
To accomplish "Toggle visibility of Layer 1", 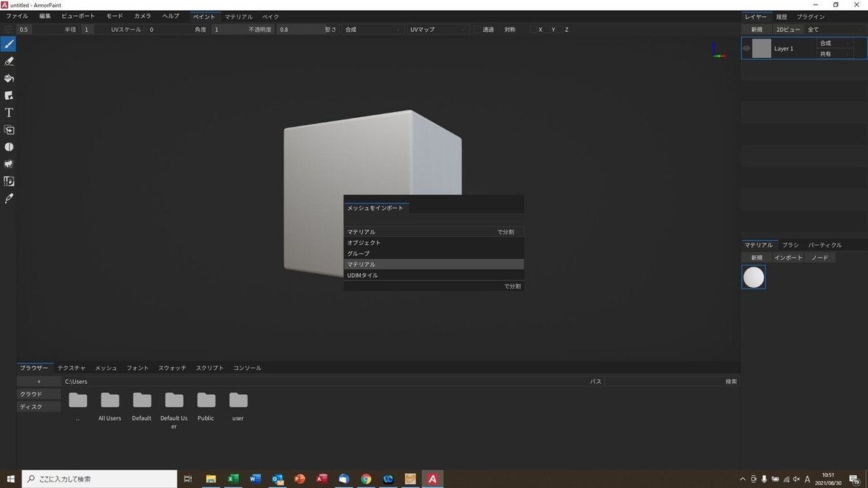I will coord(746,48).
